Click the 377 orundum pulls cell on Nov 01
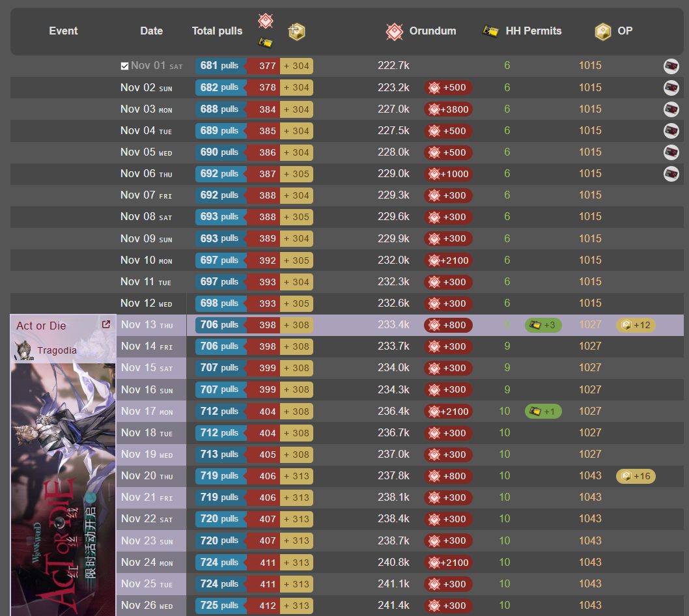 pyautogui.click(x=264, y=66)
